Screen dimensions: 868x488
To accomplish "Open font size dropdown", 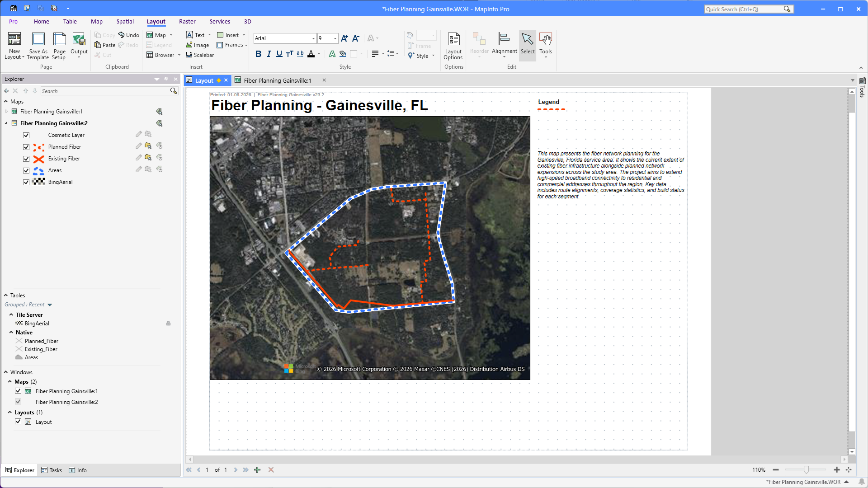I will pos(335,38).
